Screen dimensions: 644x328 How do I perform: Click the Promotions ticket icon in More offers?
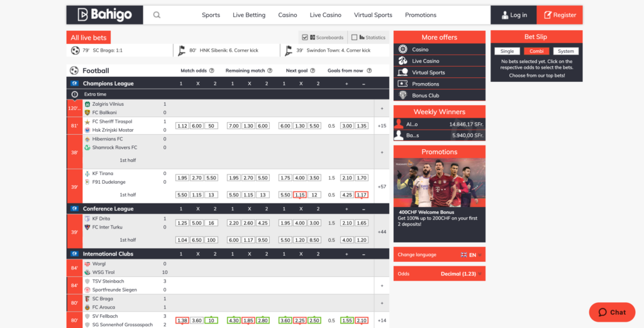click(x=402, y=84)
